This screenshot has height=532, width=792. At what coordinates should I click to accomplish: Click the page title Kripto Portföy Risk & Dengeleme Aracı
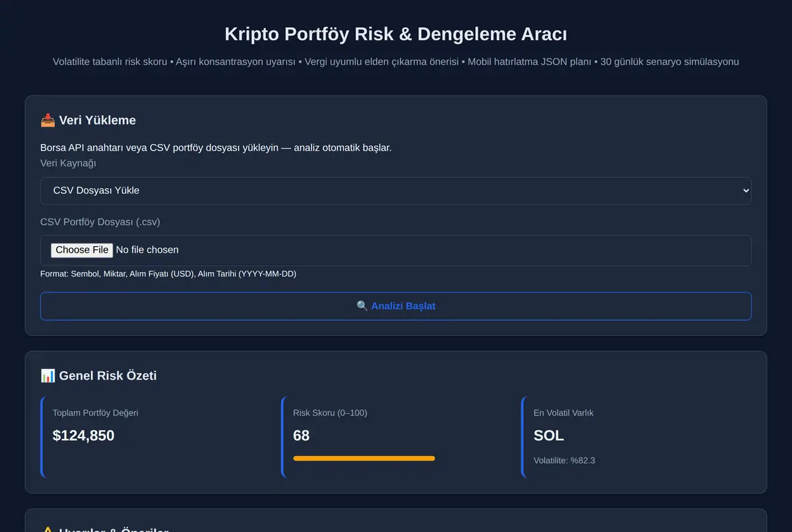(396, 34)
